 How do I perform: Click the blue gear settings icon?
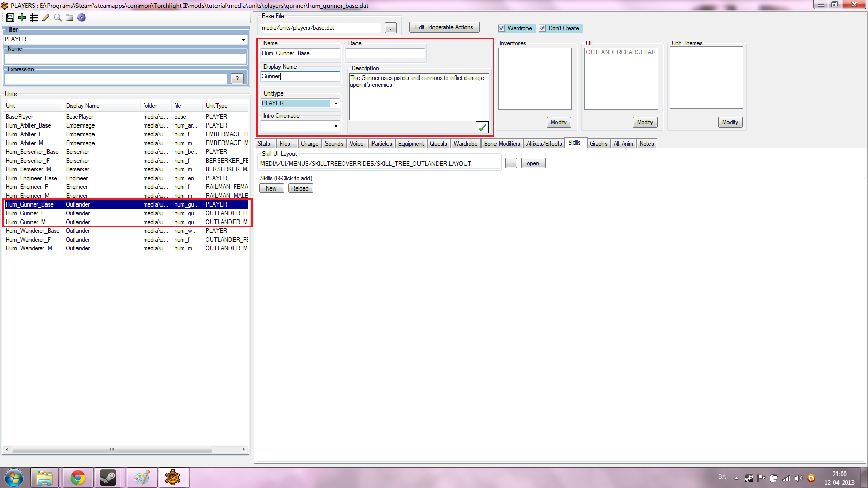click(x=82, y=18)
